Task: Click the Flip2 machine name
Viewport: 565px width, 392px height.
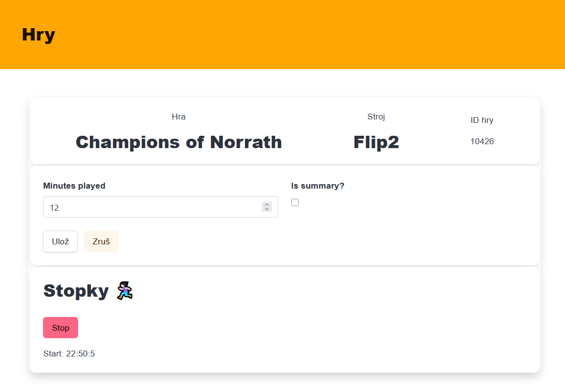Action: [376, 142]
